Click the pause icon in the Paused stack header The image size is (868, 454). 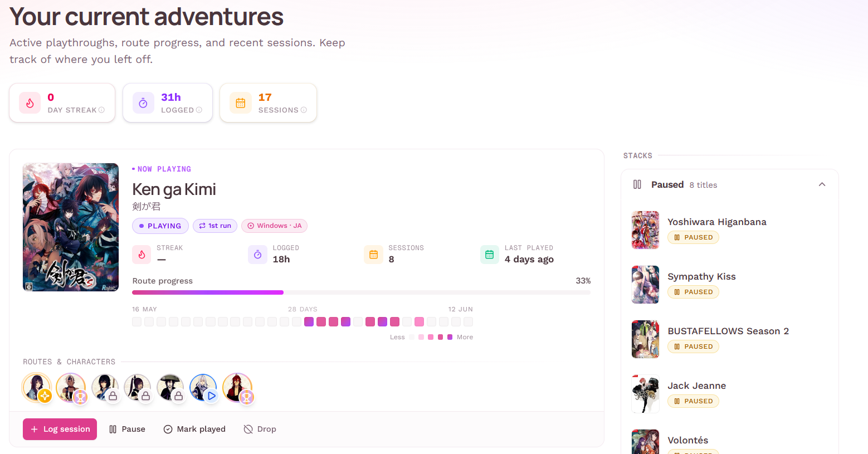pyautogui.click(x=637, y=184)
